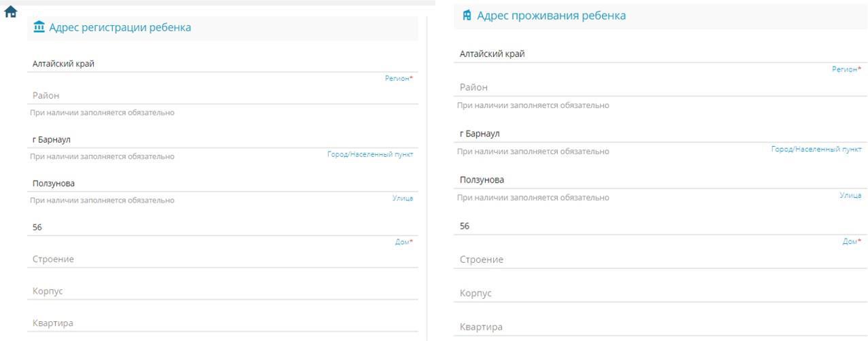Focus the Район field in the registration address
Image resolution: width=868 pixels, height=341 pixels.
click(222, 96)
